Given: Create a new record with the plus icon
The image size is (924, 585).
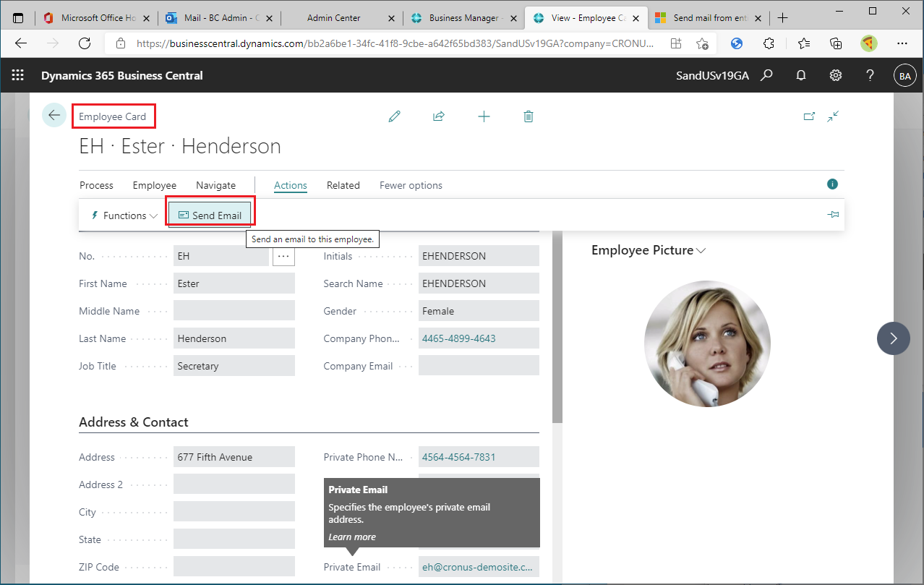Looking at the screenshot, I should (x=484, y=116).
